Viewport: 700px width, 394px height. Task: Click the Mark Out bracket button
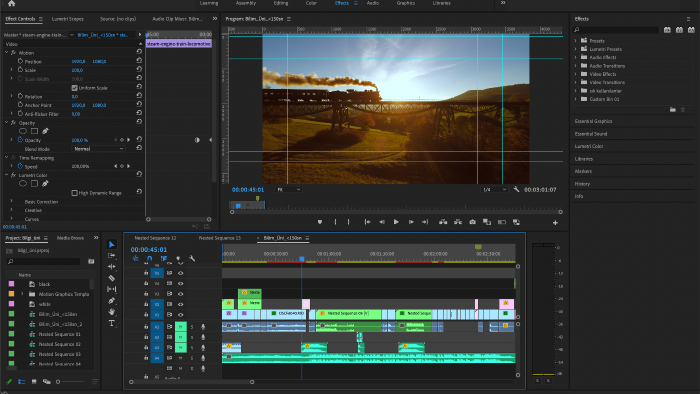349,222
